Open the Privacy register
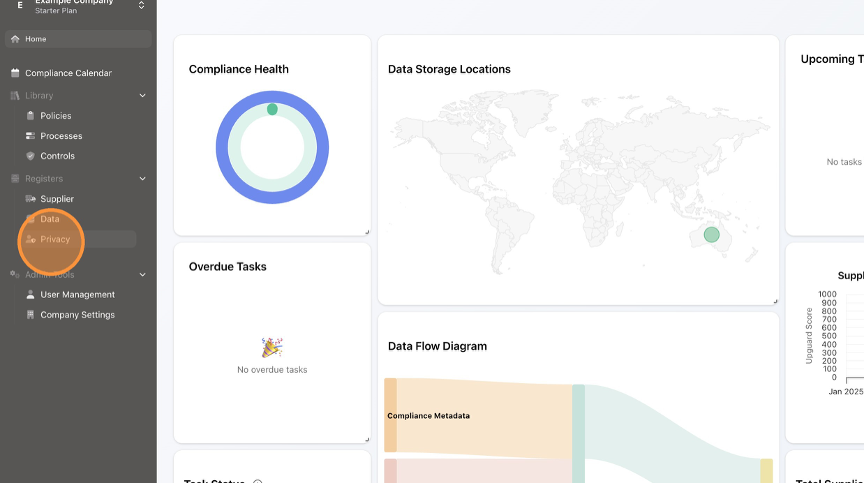Image resolution: width=864 pixels, height=484 pixels. [55, 239]
